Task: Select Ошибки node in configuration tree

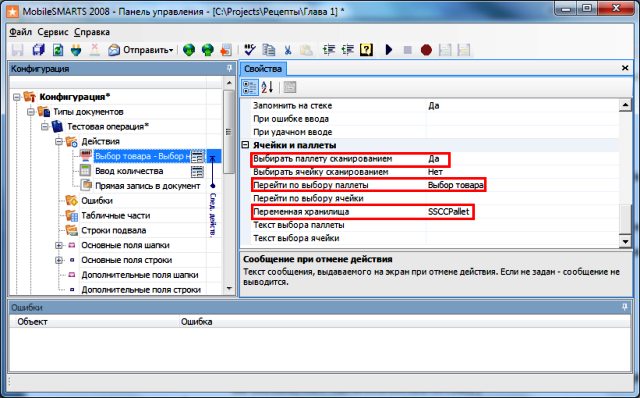Action: tap(97, 200)
